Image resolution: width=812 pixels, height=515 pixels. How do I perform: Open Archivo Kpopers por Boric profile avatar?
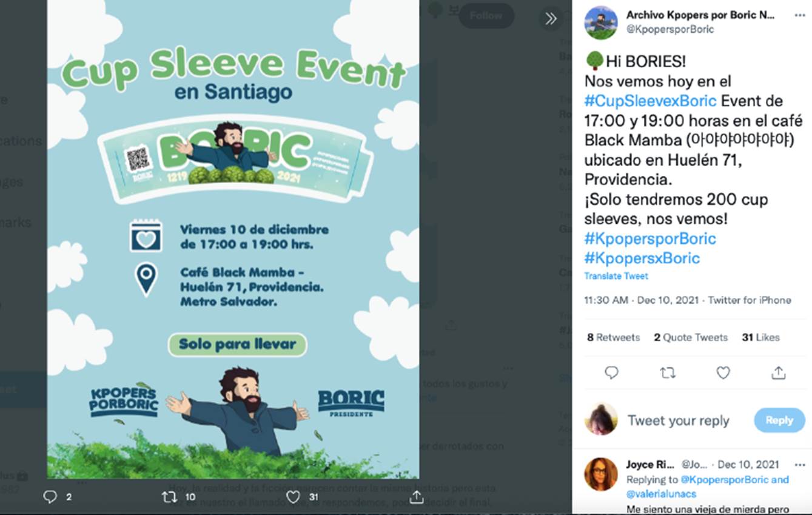point(600,22)
